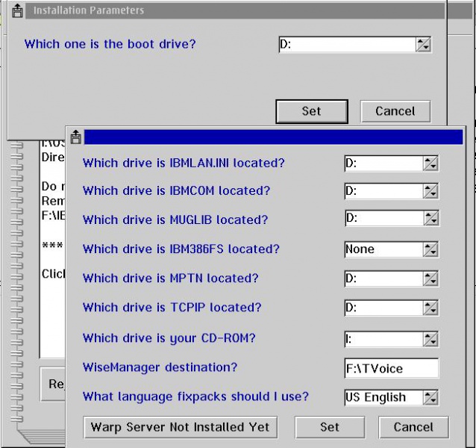Click Cancel in the lower drive-location dialog
Viewport: 476px width, 448px height.
[x=413, y=427]
